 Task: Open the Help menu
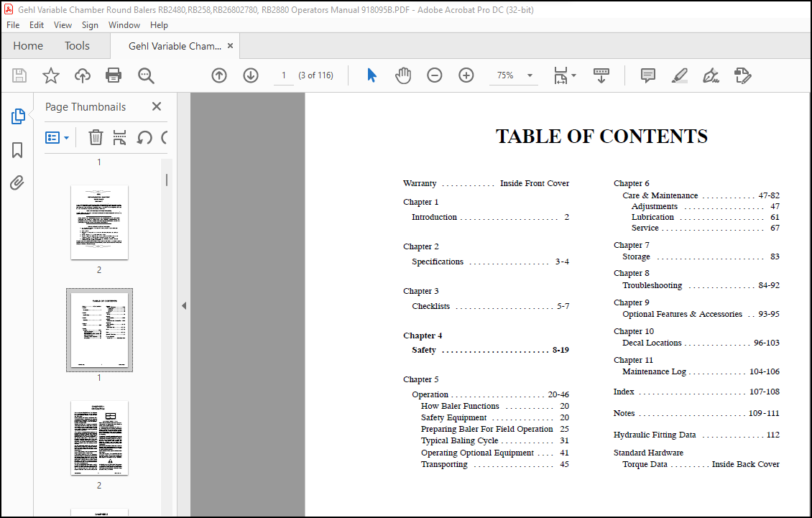159,25
